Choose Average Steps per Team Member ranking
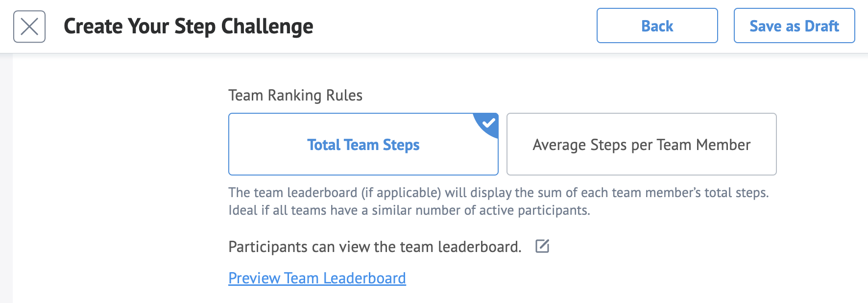This screenshot has height=303, width=868. pos(641,144)
